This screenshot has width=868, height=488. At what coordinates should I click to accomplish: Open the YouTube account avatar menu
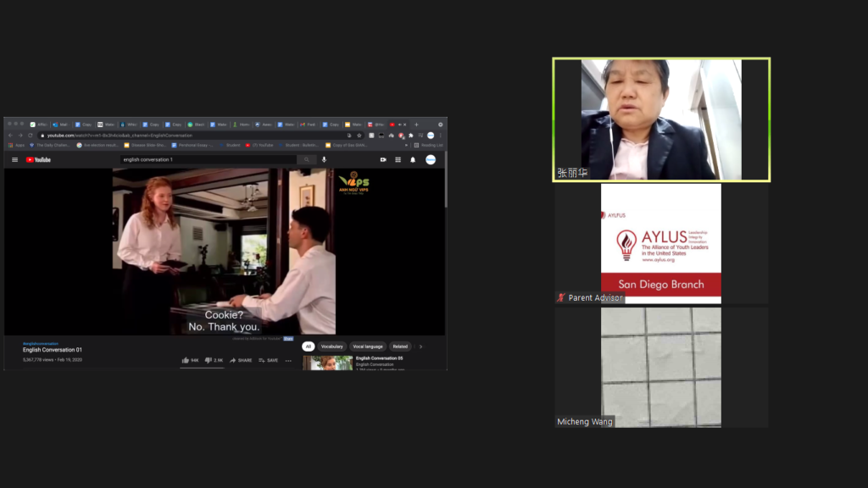tap(431, 160)
